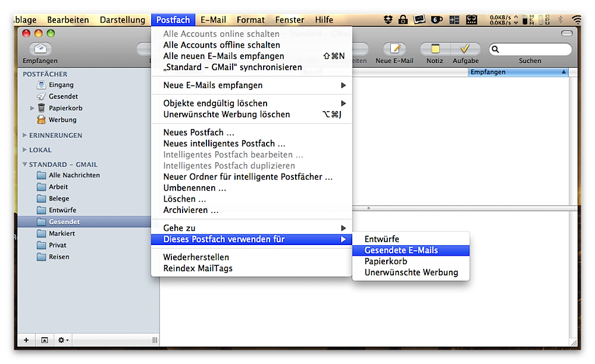Select Neues intelligentes Postfach menu item
The height and width of the screenshot is (364, 595).
pos(224,143)
